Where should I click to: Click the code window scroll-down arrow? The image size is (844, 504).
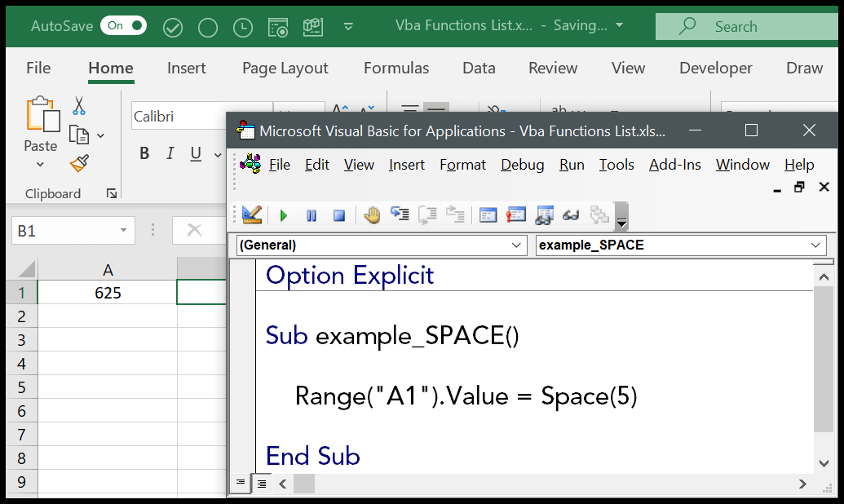tap(824, 462)
